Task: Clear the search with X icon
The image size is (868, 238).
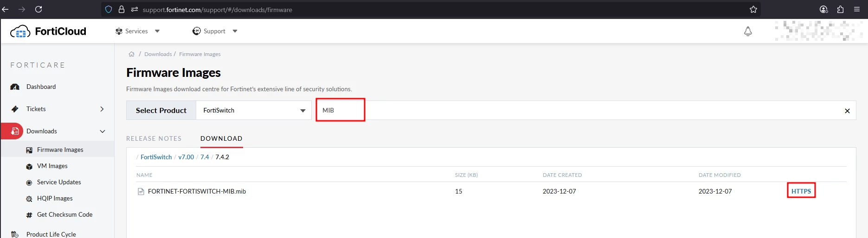Action: [847, 111]
